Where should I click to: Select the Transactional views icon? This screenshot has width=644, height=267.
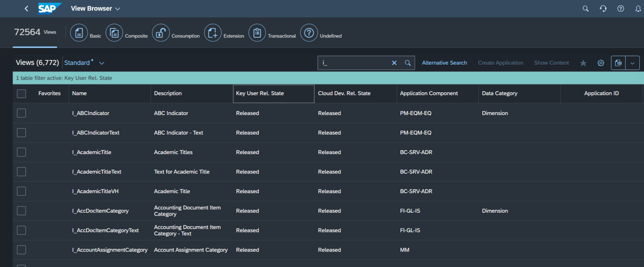click(x=257, y=32)
